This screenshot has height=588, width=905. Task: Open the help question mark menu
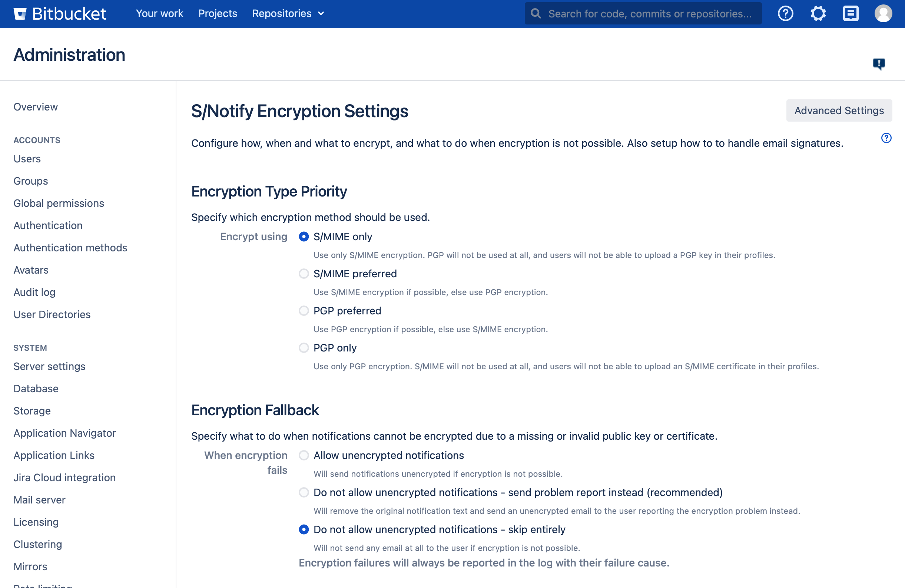point(785,14)
